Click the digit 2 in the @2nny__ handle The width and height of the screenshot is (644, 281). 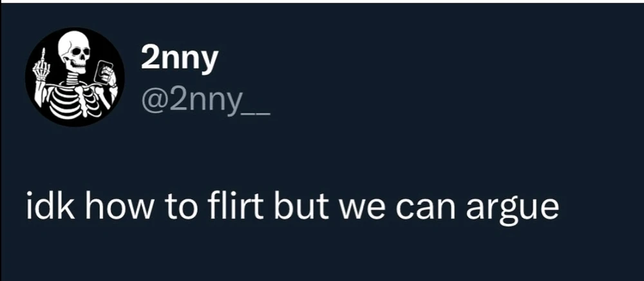(176, 100)
